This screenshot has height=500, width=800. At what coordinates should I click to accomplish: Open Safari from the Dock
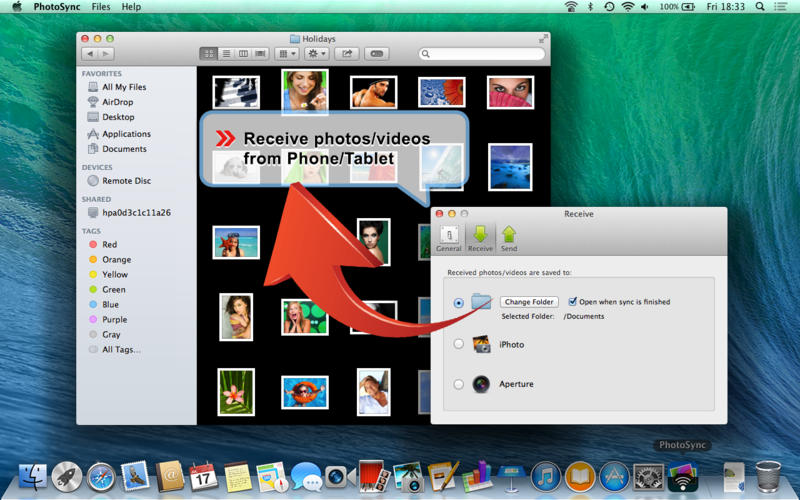click(101, 477)
